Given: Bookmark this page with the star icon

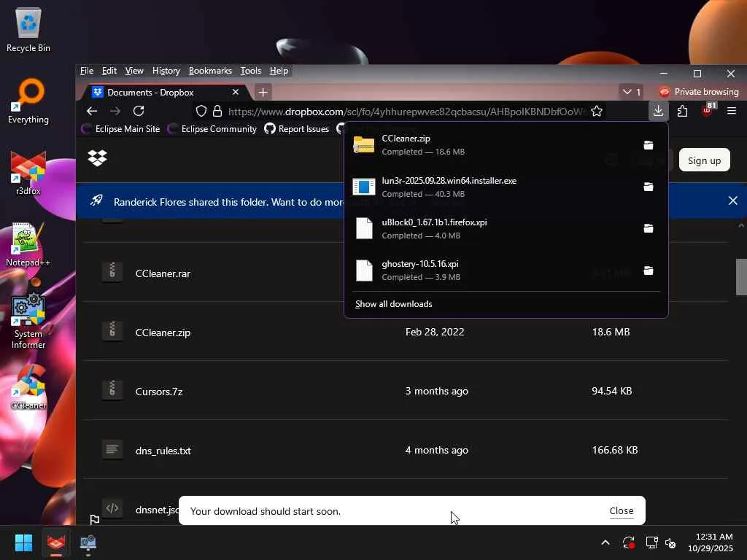Looking at the screenshot, I should click(597, 111).
